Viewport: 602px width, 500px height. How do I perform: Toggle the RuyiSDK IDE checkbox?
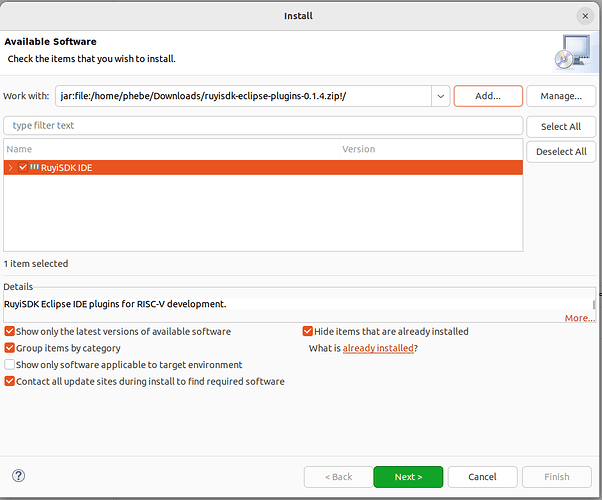tap(23, 167)
